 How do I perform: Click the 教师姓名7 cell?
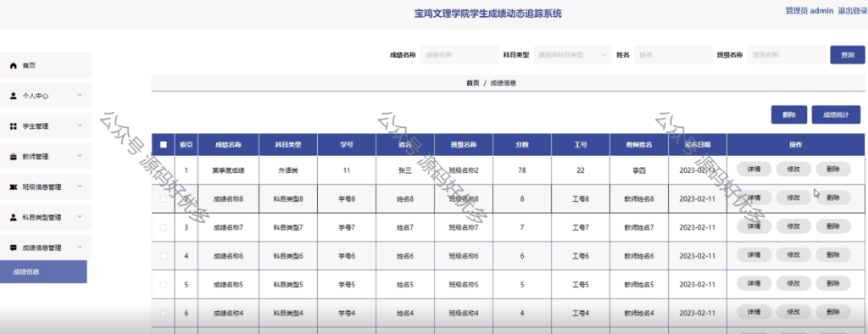[x=639, y=228]
